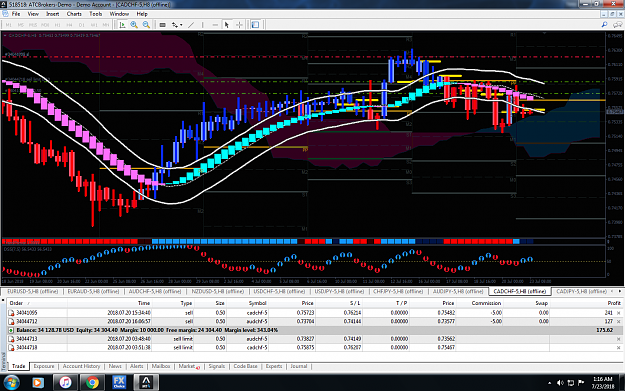Viewport: 625px width, 391px height.
Task: Zoom in on the chart
Action: click(134, 25)
